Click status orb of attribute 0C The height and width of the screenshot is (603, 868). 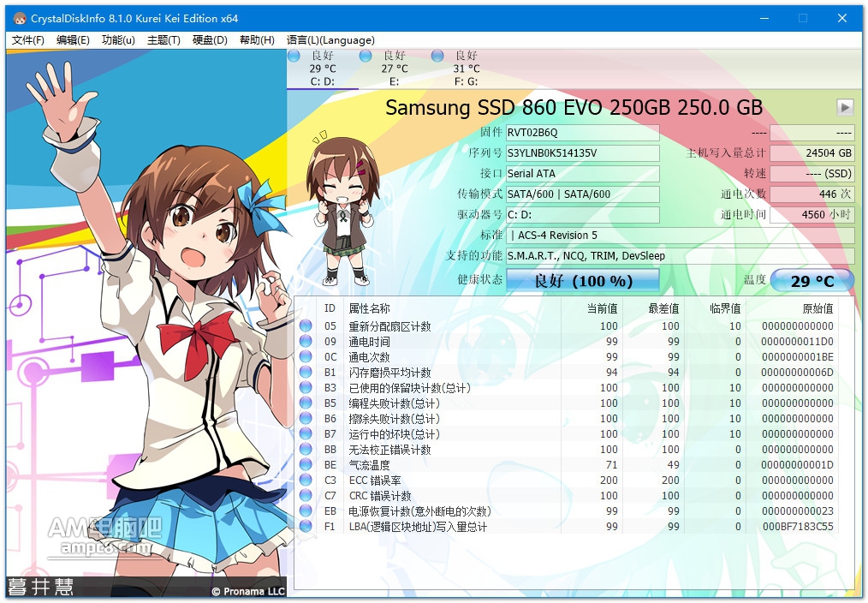(306, 356)
